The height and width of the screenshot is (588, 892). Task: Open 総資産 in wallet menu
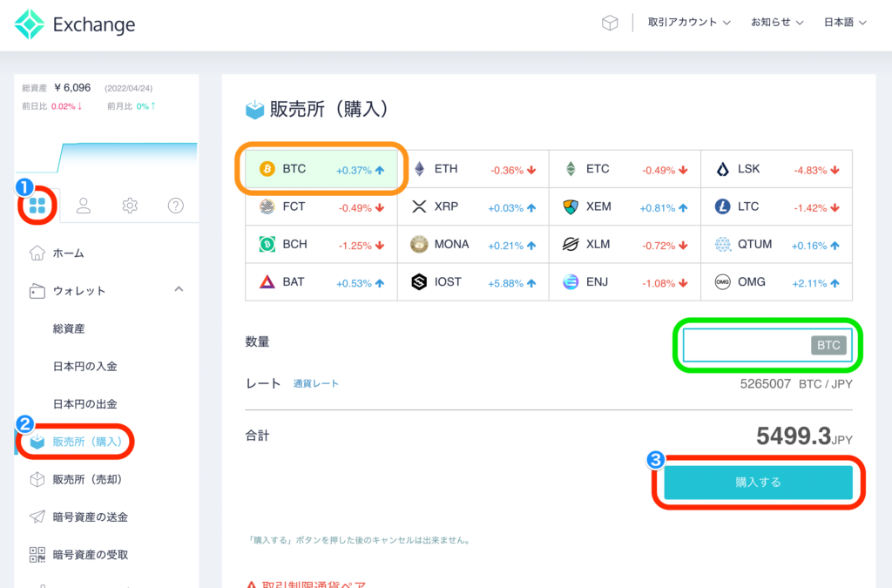[x=68, y=328]
